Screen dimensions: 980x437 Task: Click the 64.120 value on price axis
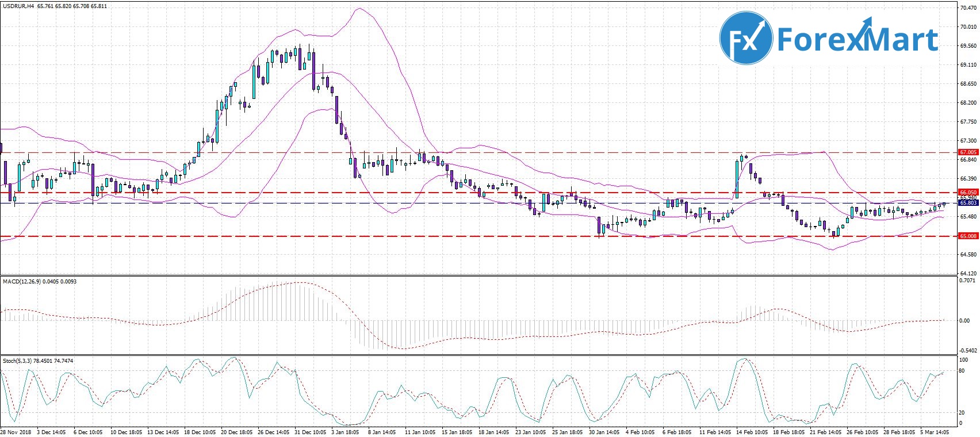968,274
